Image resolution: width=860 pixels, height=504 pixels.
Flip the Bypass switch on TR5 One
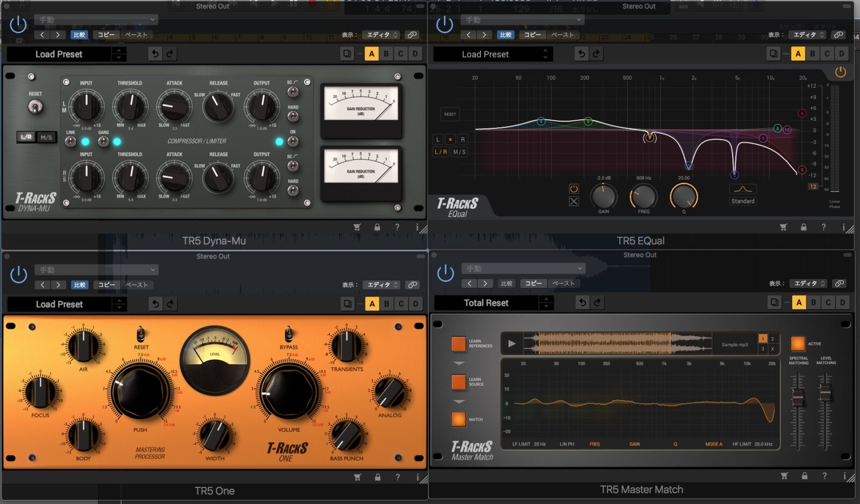point(289,335)
